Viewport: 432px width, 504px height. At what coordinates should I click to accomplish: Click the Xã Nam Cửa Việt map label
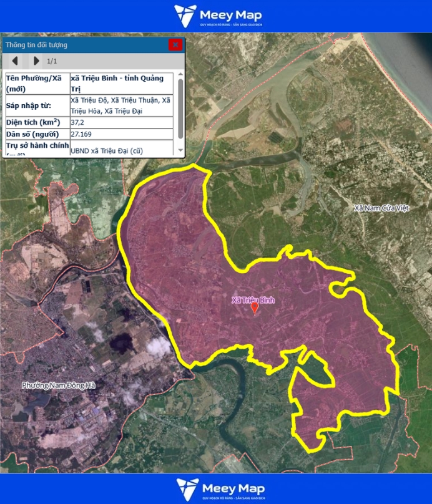pyautogui.click(x=381, y=208)
